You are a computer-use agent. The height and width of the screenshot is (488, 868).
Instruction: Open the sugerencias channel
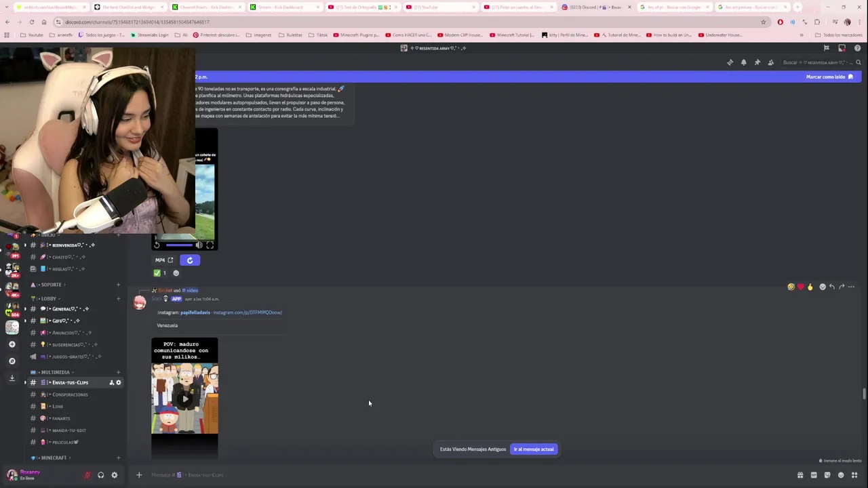(73, 345)
